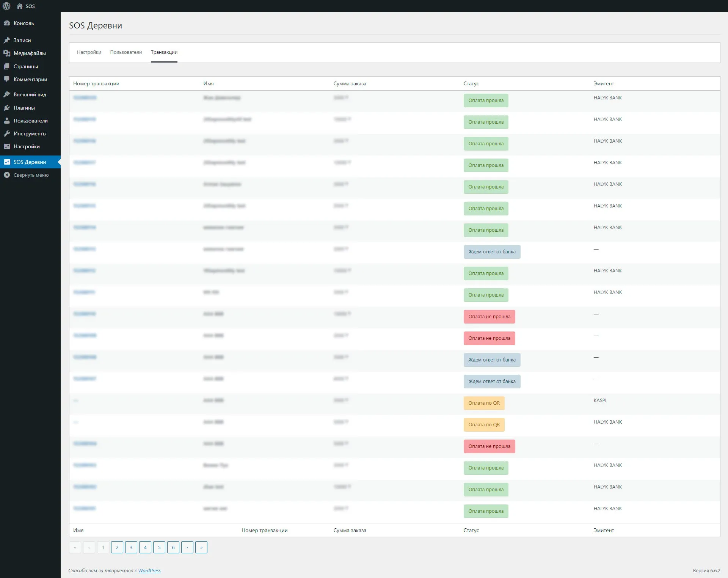Viewport: 728px width, 578px height.
Task: Open the Страницы menu item
Action: [25, 66]
